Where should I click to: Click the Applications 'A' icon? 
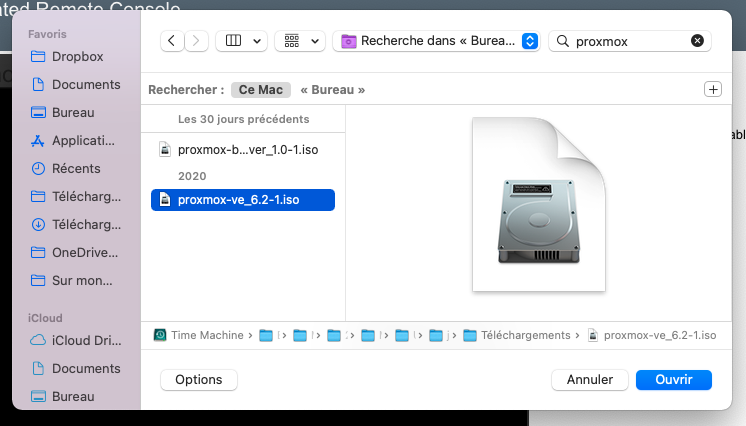click(38, 141)
